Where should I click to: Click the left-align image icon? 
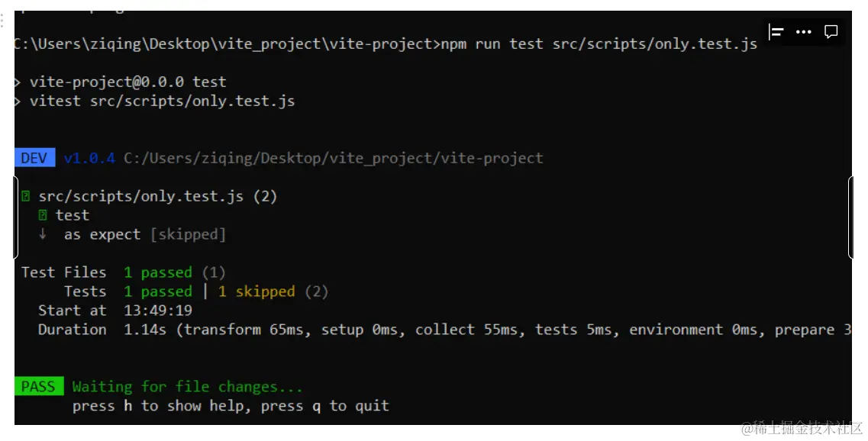(776, 32)
